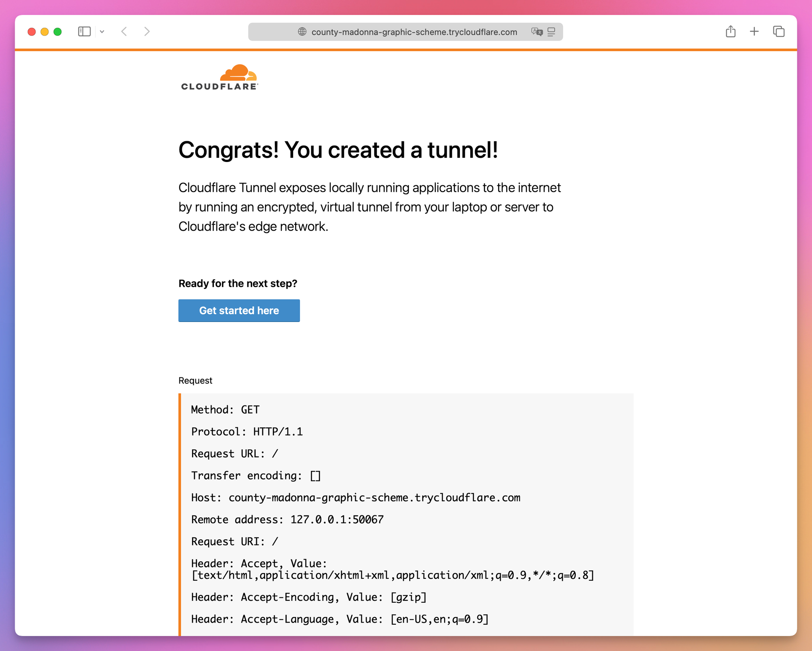Click the globe site icon in address bar
This screenshot has width=812, height=651.
(x=302, y=32)
